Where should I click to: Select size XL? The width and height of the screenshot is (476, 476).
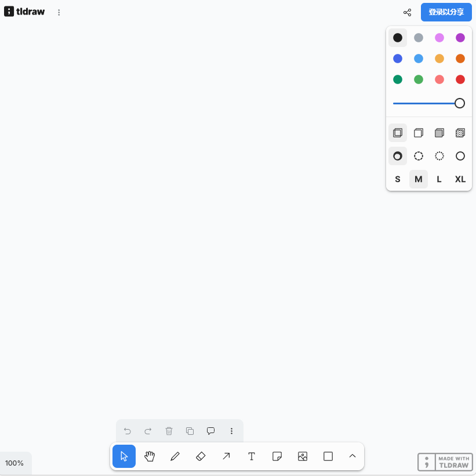[460, 179]
